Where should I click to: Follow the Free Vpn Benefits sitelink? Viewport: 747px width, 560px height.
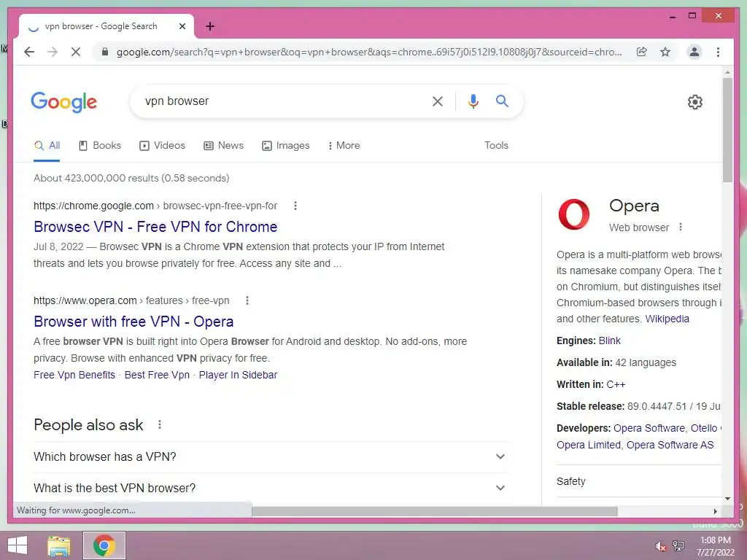74,375
